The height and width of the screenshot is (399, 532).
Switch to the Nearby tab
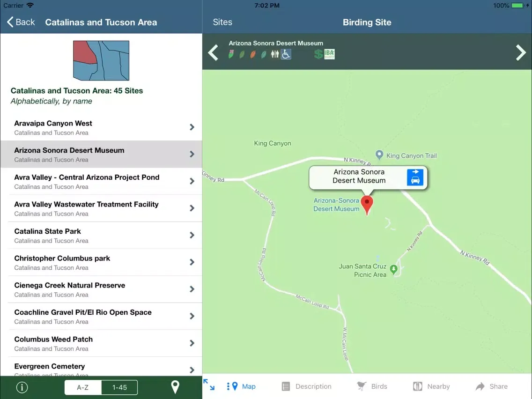(x=431, y=386)
